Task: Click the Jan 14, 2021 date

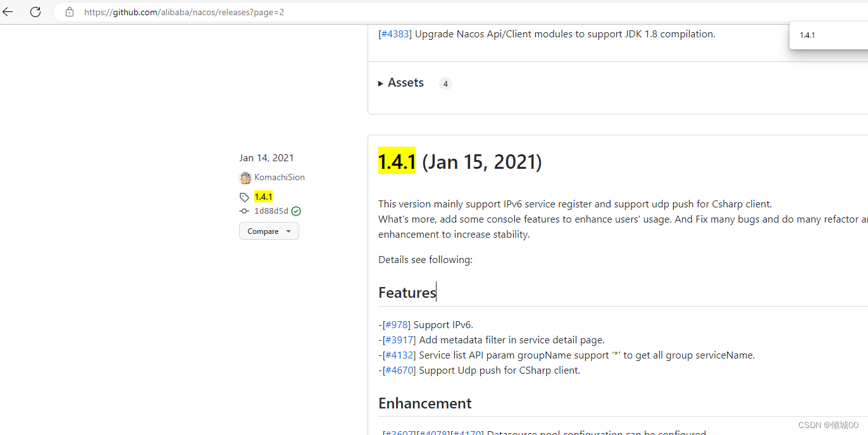Action: click(x=266, y=158)
